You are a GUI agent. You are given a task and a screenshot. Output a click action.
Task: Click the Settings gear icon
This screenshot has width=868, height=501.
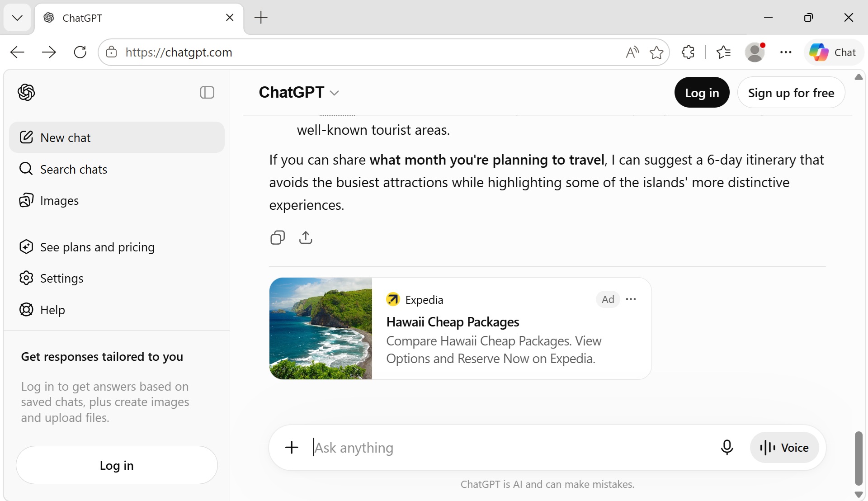[26, 278]
